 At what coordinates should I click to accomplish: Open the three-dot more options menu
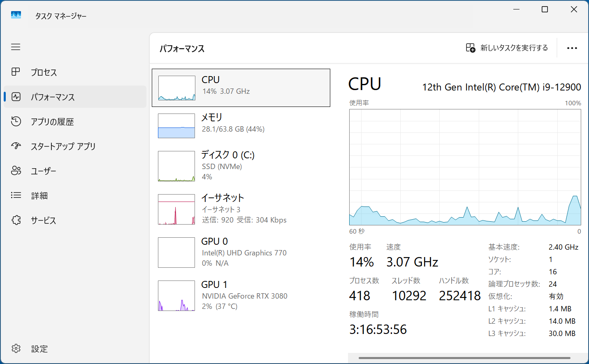572,48
